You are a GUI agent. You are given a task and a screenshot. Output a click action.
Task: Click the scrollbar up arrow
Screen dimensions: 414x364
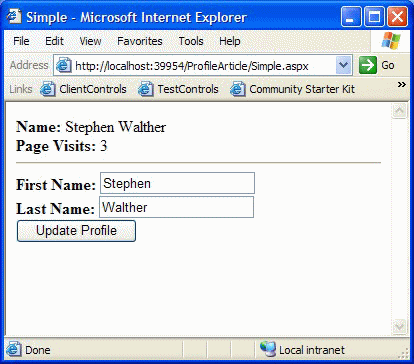click(x=400, y=111)
